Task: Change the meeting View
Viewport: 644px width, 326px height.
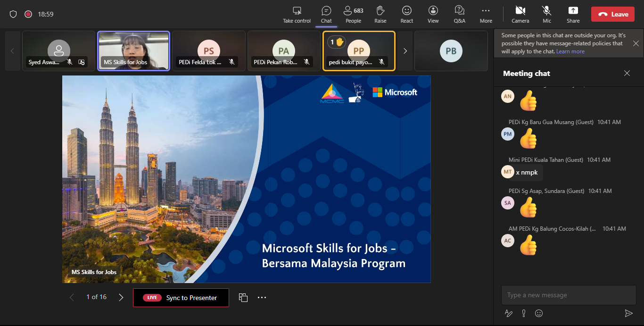Action: point(433,15)
